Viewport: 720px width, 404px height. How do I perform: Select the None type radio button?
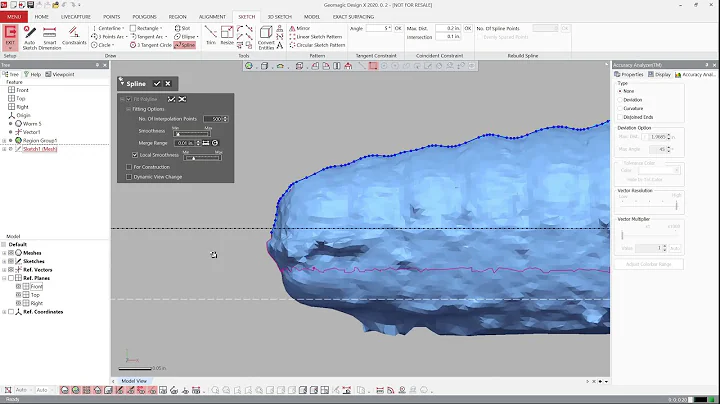pyautogui.click(x=620, y=91)
